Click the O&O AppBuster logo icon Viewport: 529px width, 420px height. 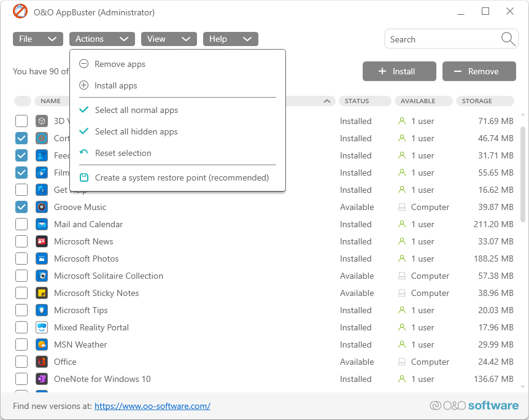20,12
